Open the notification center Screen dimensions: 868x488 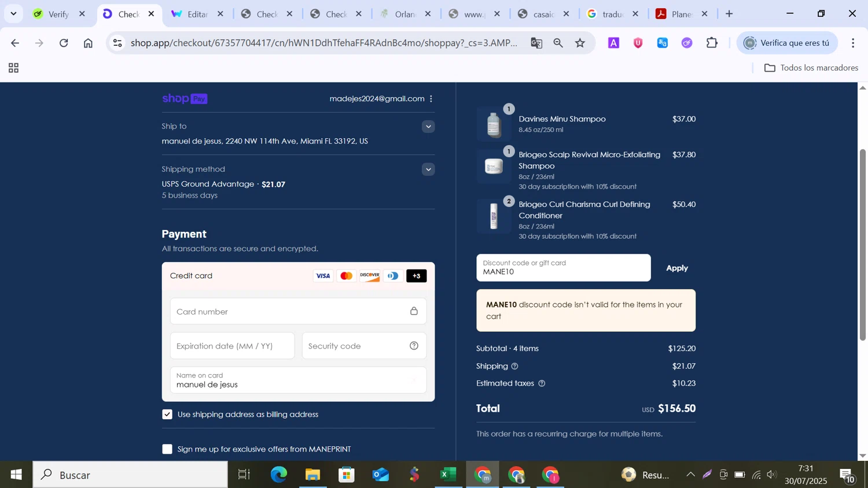click(x=848, y=475)
